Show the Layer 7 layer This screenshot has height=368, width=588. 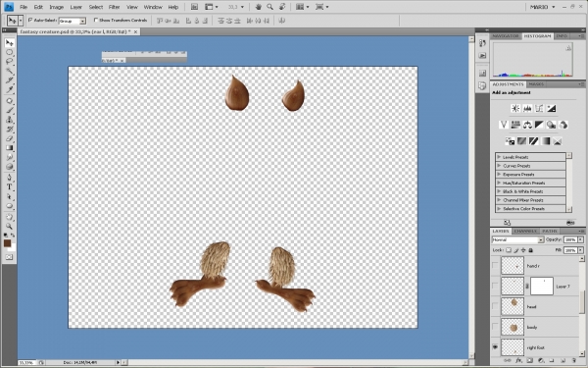tap(495, 287)
